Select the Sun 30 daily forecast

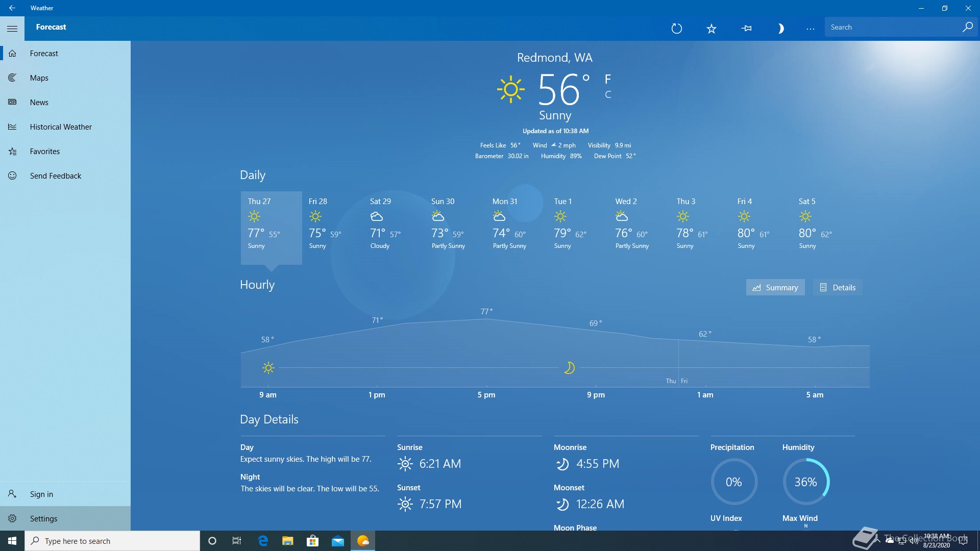pos(455,228)
